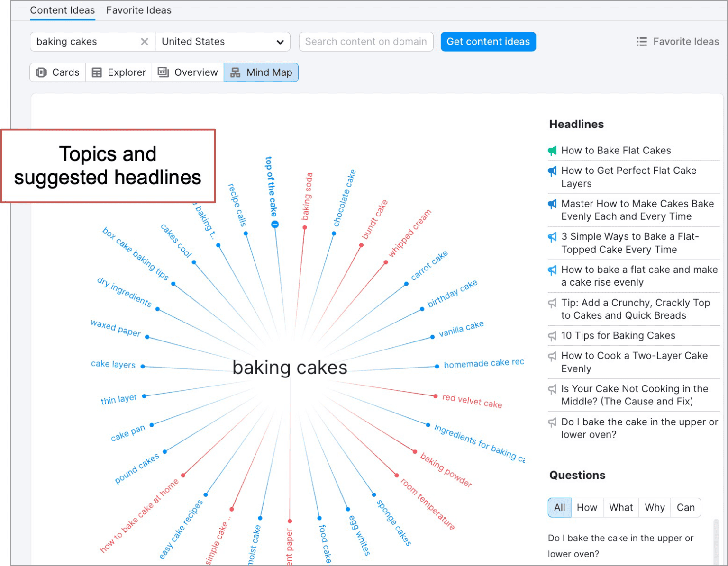Screen dimensions: 728x566
Task: Toggle the Can question filter
Action: (x=686, y=507)
